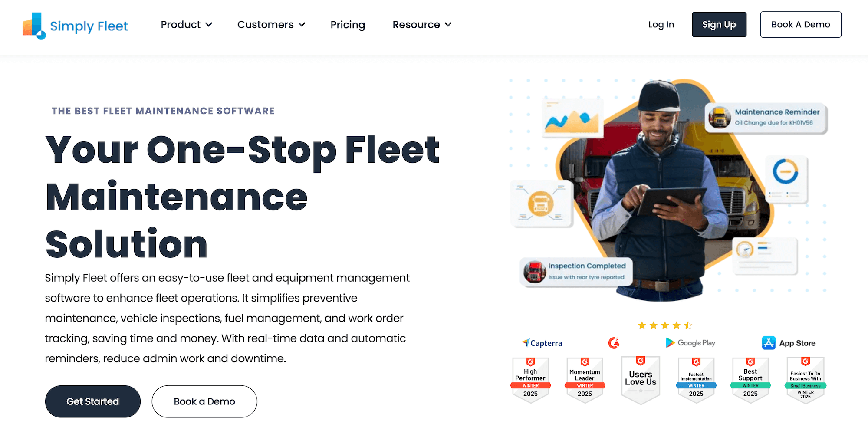Click the Simply Fleet logo
868x437 pixels.
point(75,26)
